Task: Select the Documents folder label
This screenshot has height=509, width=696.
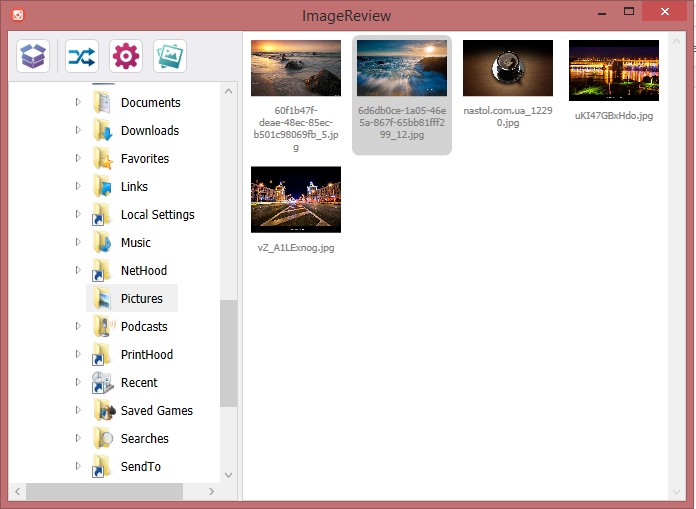Action: pyautogui.click(x=150, y=103)
